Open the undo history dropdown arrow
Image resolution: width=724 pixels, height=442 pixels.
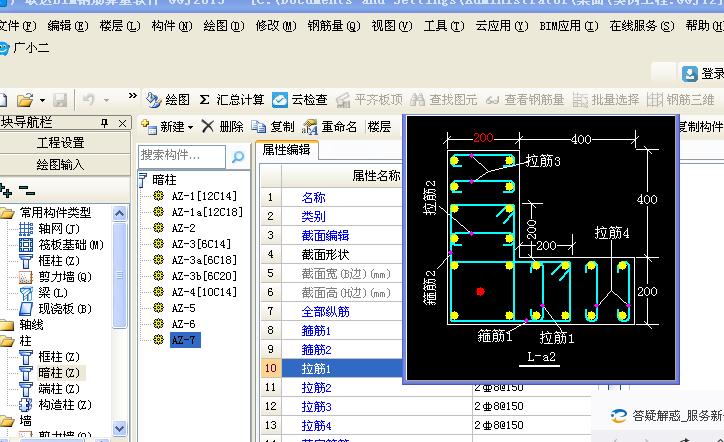(106, 100)
